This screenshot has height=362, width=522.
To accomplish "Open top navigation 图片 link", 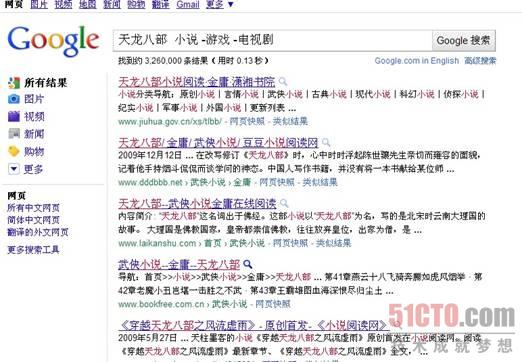I will [x=39, y=4].
